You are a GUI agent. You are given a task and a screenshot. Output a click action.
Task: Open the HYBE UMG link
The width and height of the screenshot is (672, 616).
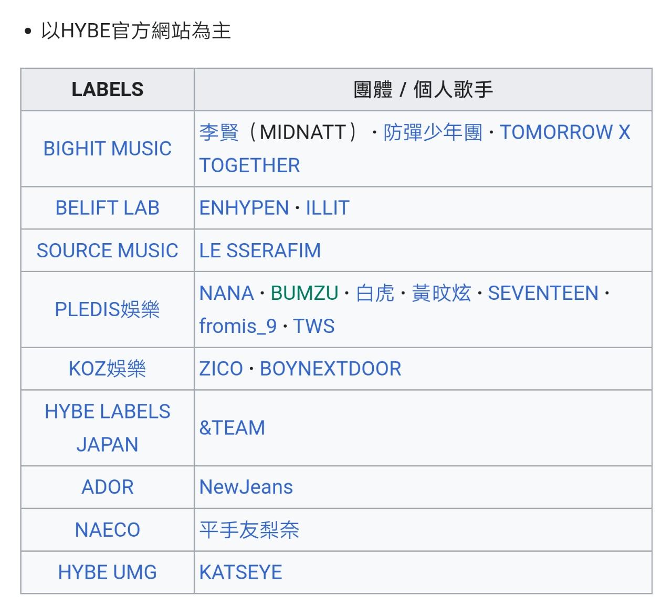107,572
